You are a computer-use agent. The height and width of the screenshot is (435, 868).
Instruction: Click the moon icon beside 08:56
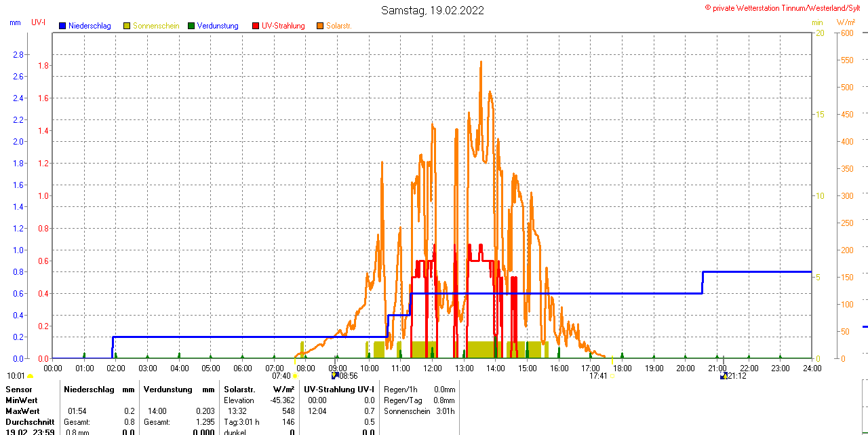[x=334, y=375]
